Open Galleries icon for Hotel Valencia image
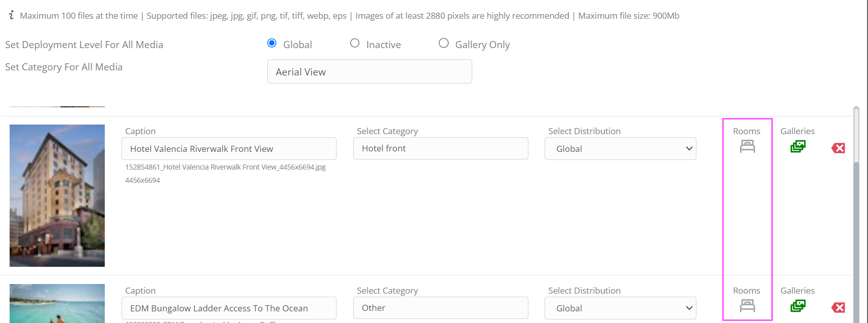The width and height of the screenshot is (868, 323). coord(798,146)
